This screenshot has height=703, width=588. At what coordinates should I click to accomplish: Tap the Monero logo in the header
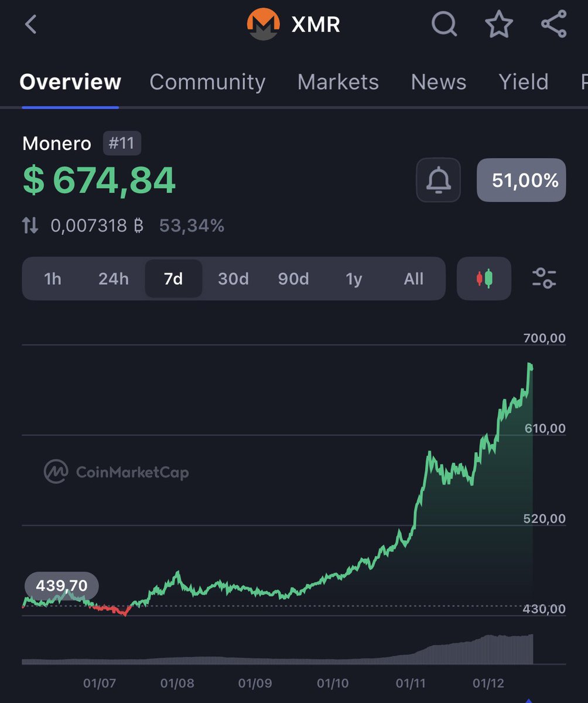point(265,24)
